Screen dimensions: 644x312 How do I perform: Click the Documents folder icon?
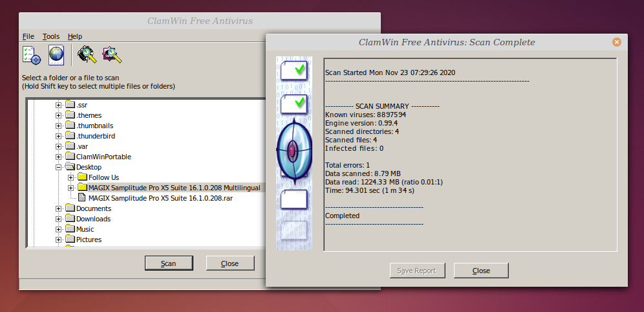[70, 208]
